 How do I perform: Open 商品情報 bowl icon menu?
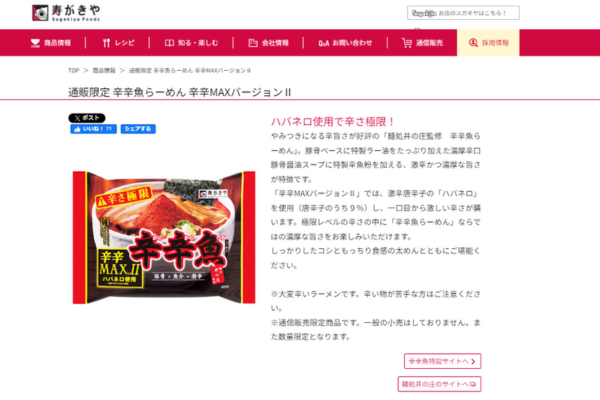coord(51,43)
